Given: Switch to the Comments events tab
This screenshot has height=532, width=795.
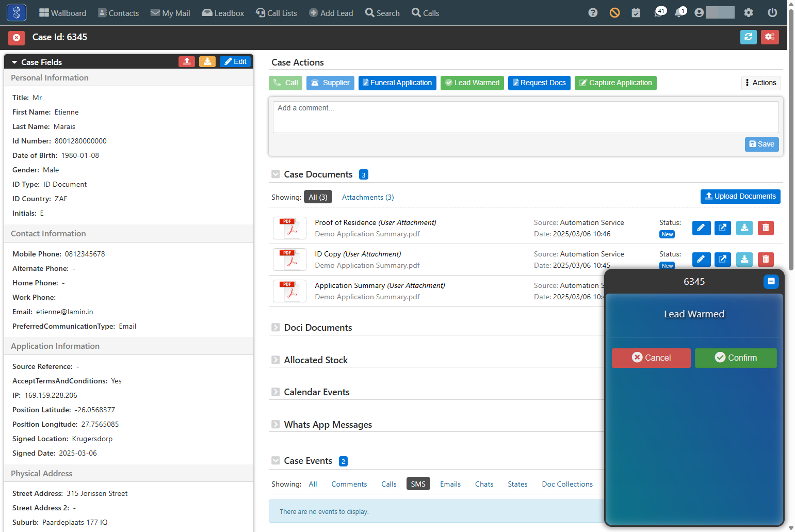Looking at the screenshot, I should coord(349,484).
